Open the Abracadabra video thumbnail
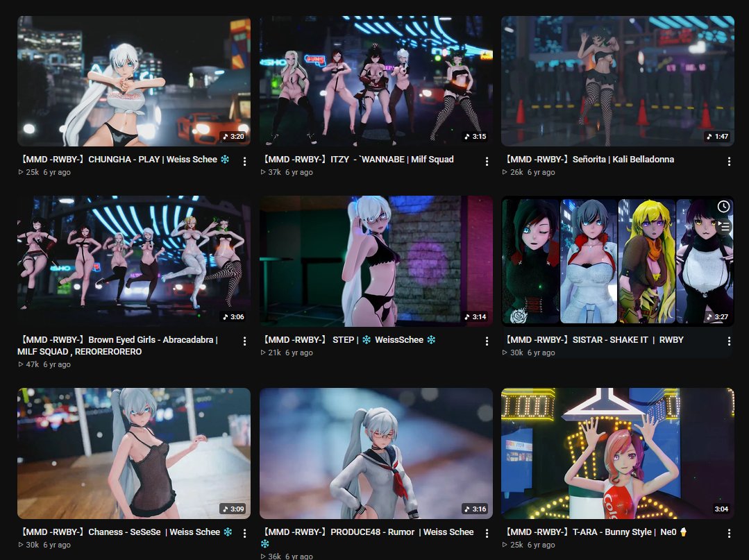The width and height of the screenshot is (749, 560). pyautogui.click(x=134, y=261)
